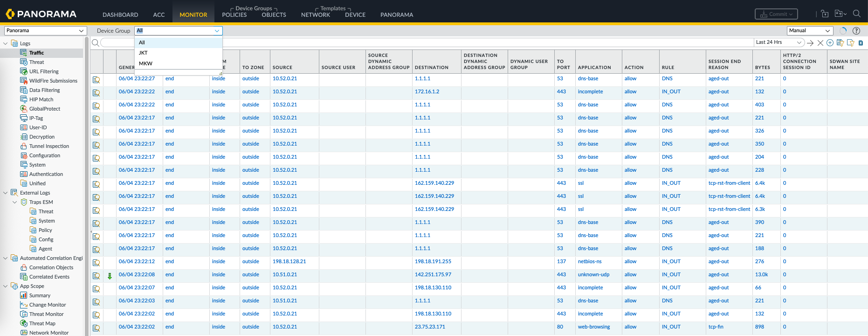This screenshot has height=336, width=868.
Task: Clear the log filter with X icon
Action: pos(820,43)
